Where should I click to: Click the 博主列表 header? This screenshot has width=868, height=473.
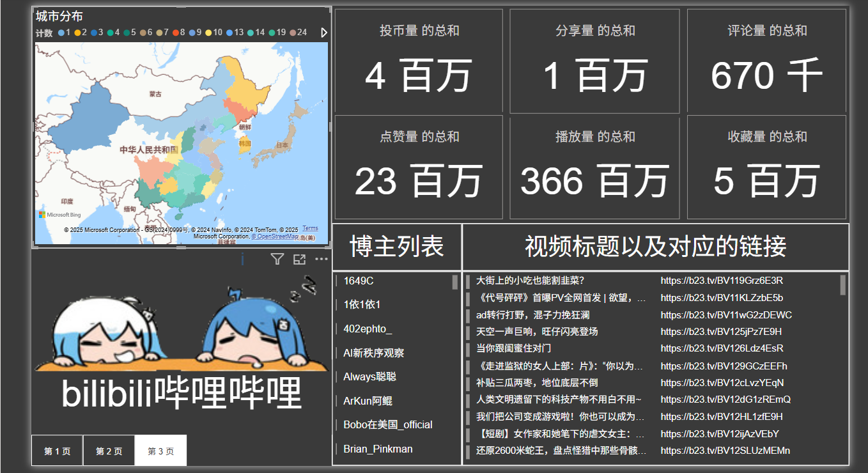[x=397, y=247]
